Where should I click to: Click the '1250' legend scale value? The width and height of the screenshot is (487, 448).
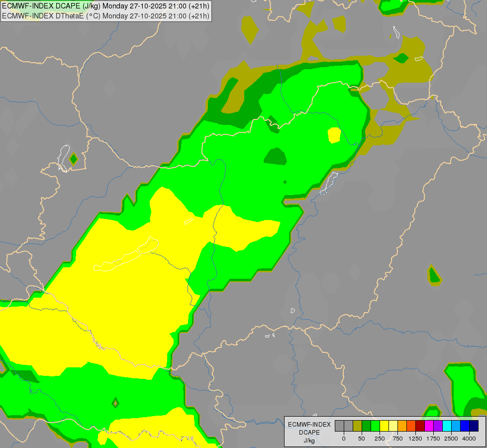(415, 439)
